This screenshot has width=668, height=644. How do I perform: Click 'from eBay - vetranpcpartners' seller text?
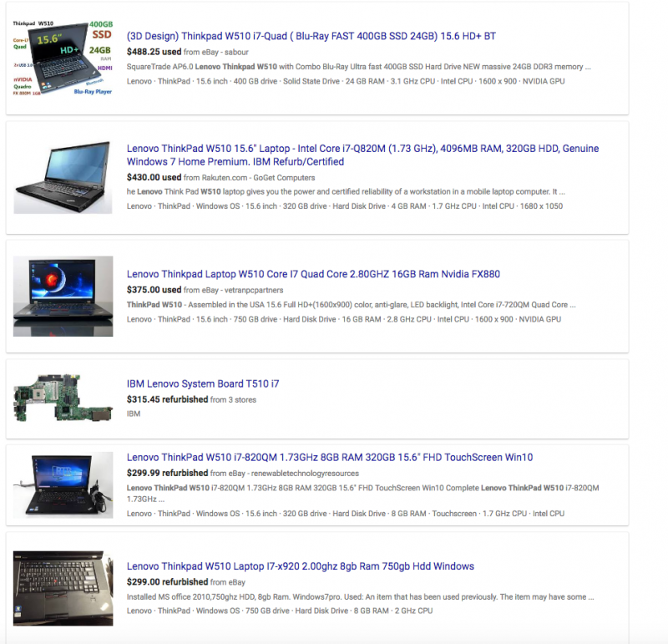(234, 290)
